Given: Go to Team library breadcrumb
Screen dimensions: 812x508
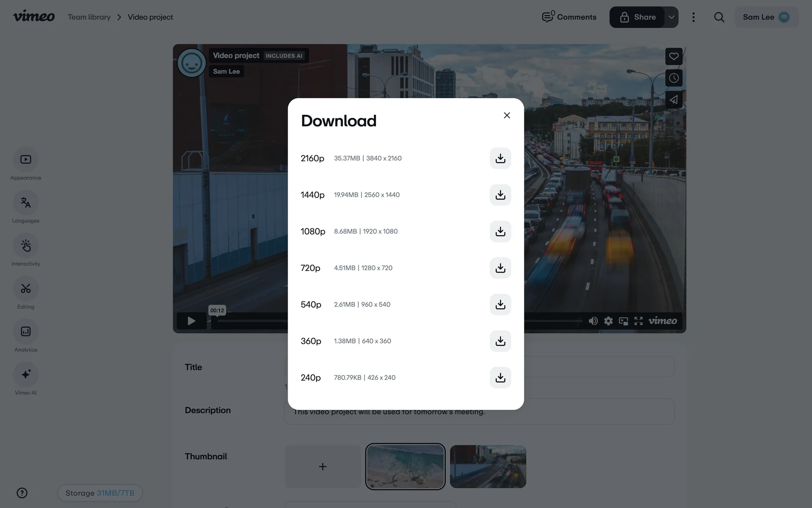Looking at the screenshot, I should coord(89,17).
